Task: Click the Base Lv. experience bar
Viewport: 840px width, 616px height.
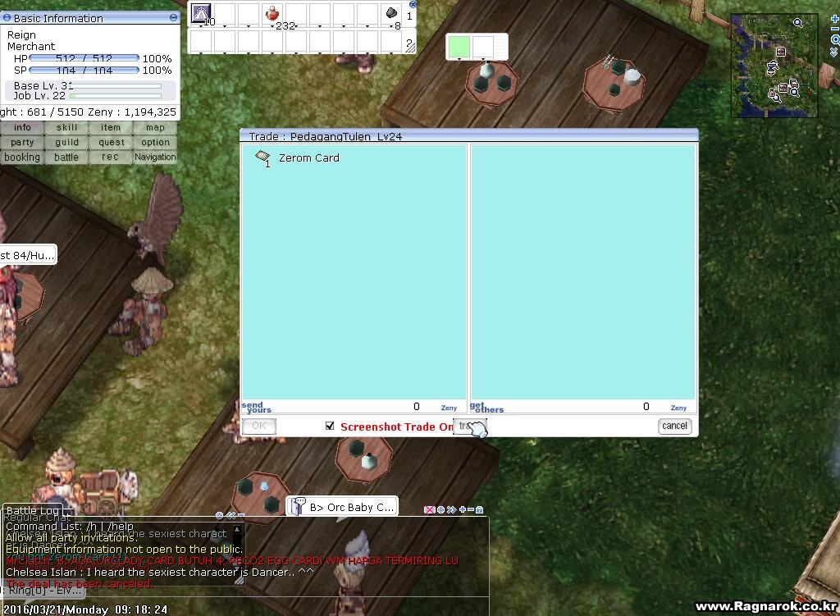Action: [x=115, y=85]
